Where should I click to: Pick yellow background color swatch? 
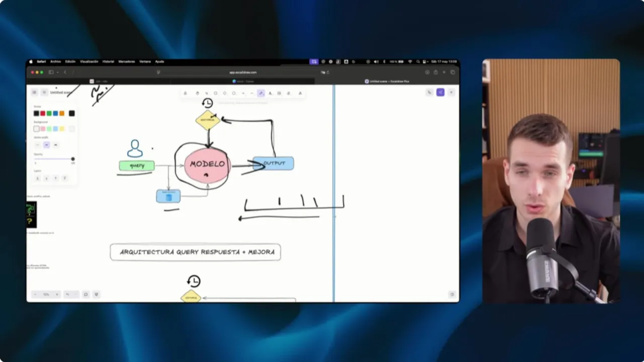point(62,129)
